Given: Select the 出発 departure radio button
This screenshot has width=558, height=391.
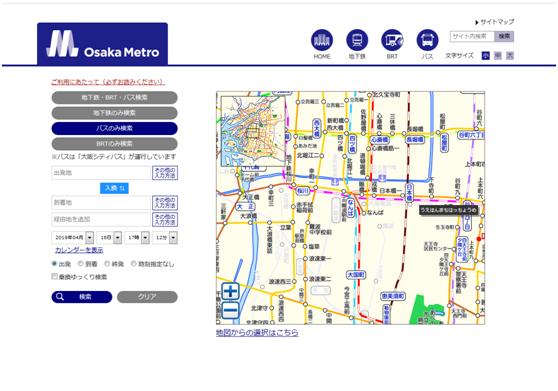Looking at the screenshot, I should point(54,264).
